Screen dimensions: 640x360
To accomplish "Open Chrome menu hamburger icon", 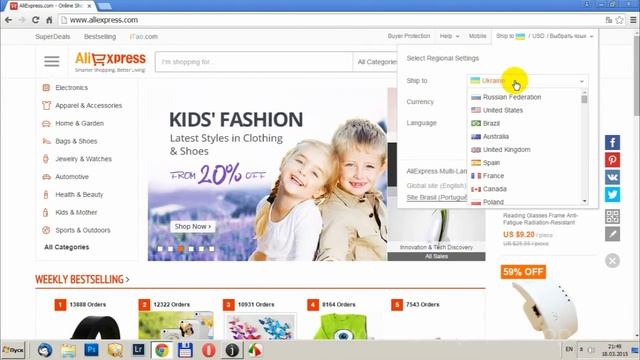I will tap(633, 20).
